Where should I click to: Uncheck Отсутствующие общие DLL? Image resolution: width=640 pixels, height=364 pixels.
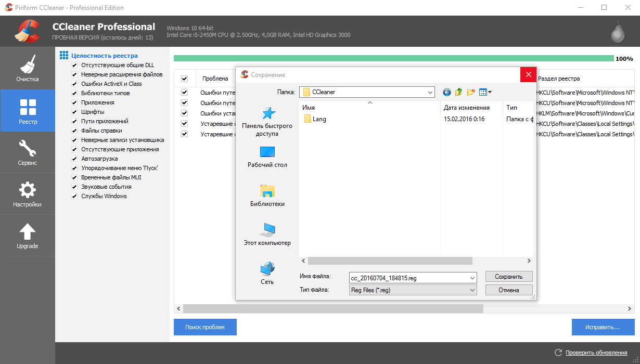click(74, 65)
